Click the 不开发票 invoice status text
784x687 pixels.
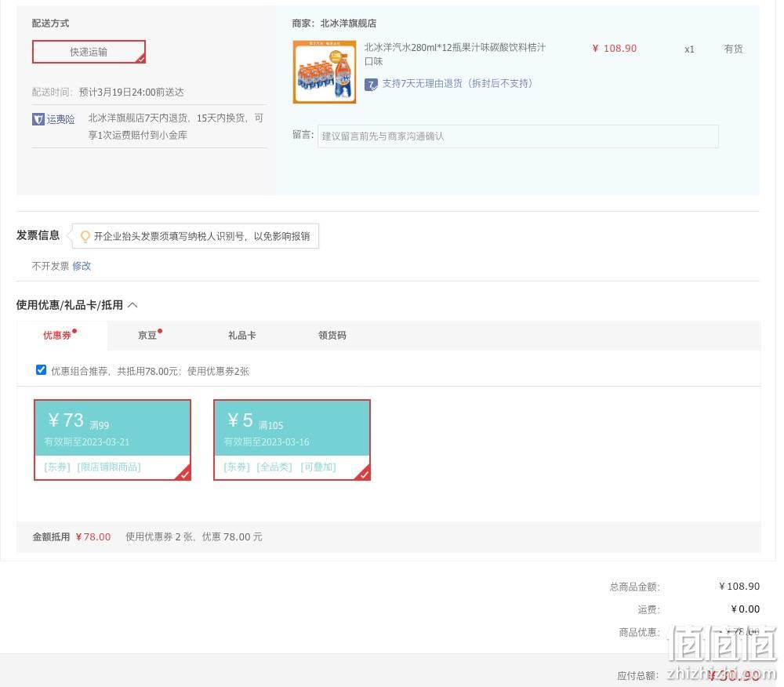[50, 266]
